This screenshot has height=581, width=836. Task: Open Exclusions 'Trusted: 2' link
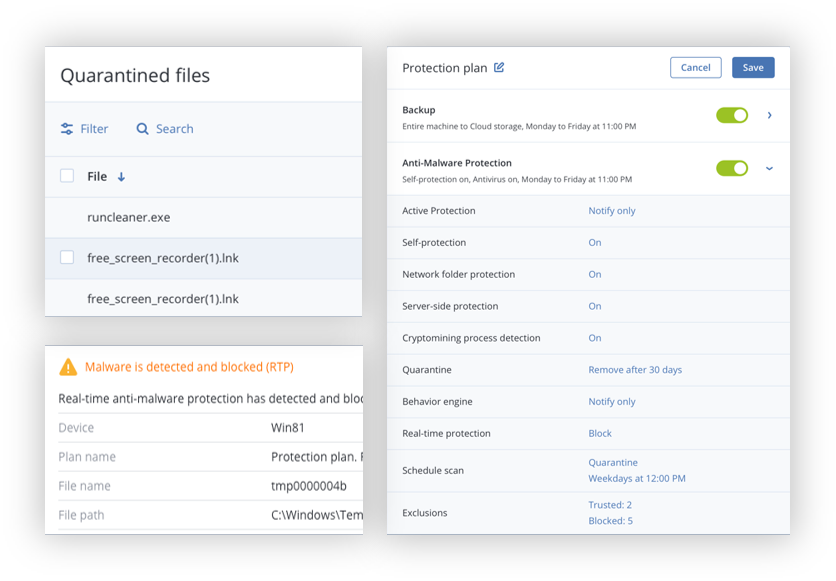(x=610, y=505)
